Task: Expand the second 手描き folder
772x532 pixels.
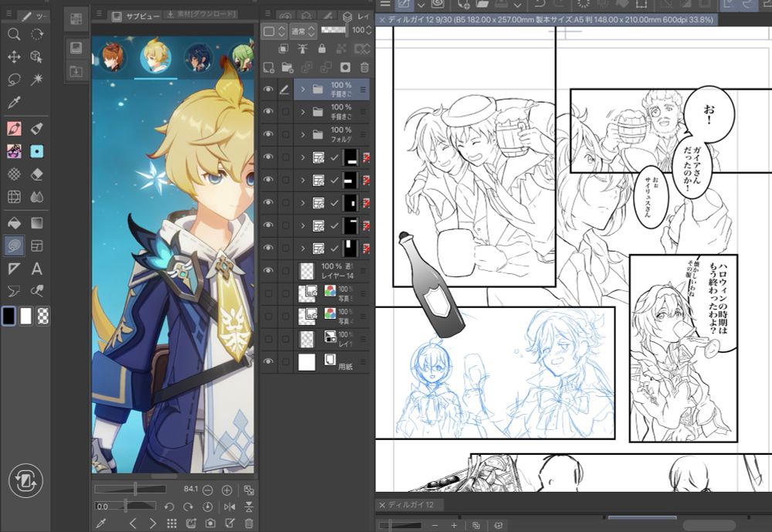Action: click(x=303, y=112)
